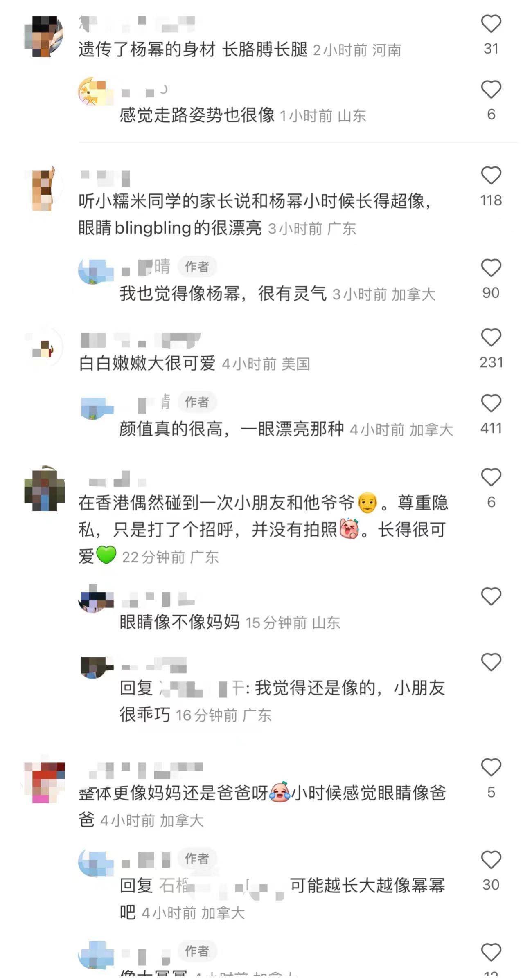Like the author reply '我也觉得像杨幂'
Image resolution: width=523 pixels, height=980 pixels.
[x=491, y=268]
